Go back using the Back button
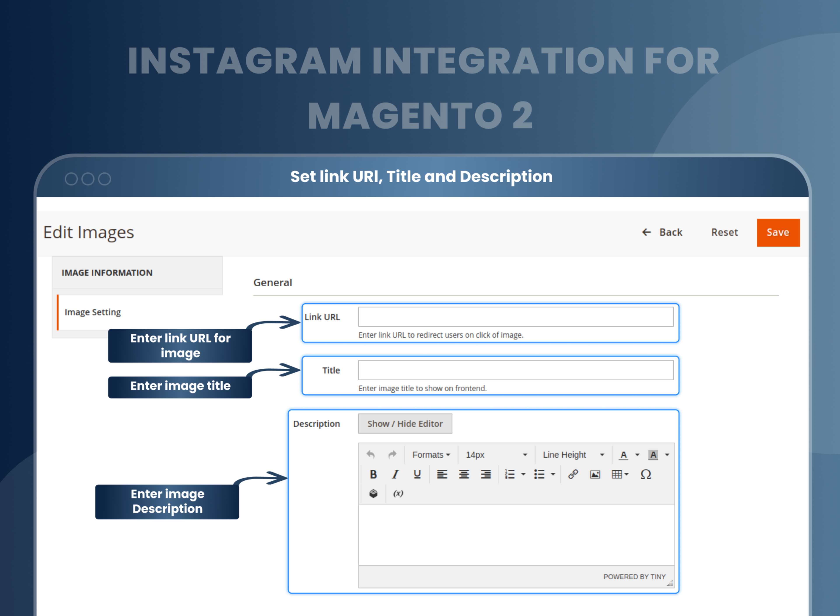 pyautogui.click(x=662, y=232)
